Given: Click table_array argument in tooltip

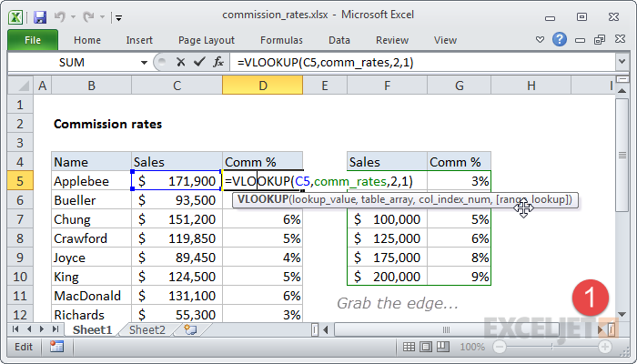Looking at the screenshot, I should (x=387, y=199).
